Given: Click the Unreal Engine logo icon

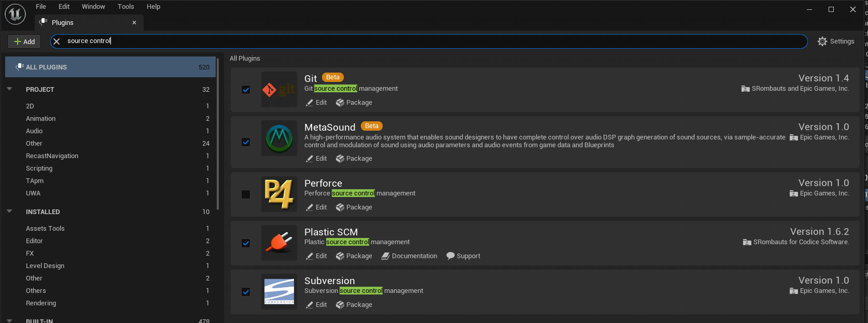Looking at the screenshot, I should click(15, 14).
